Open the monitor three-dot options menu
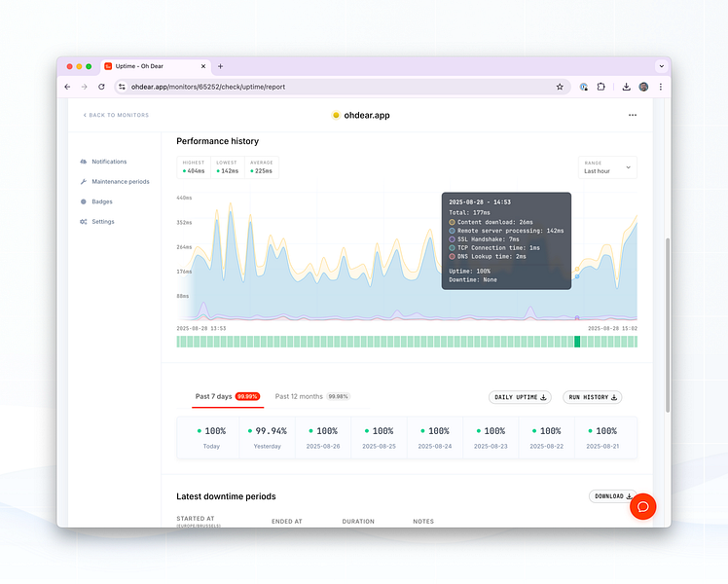The image size is (728, 584). pos(633,115)
